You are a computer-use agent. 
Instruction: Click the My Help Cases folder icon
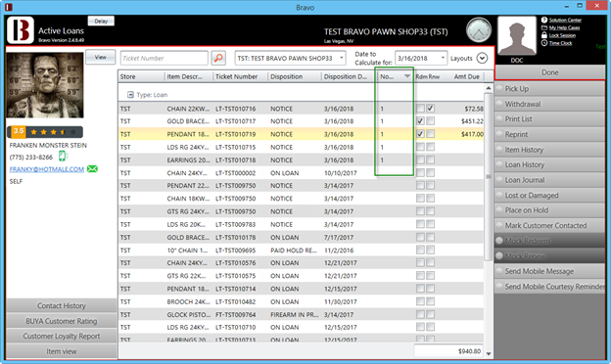click(544, 27)
